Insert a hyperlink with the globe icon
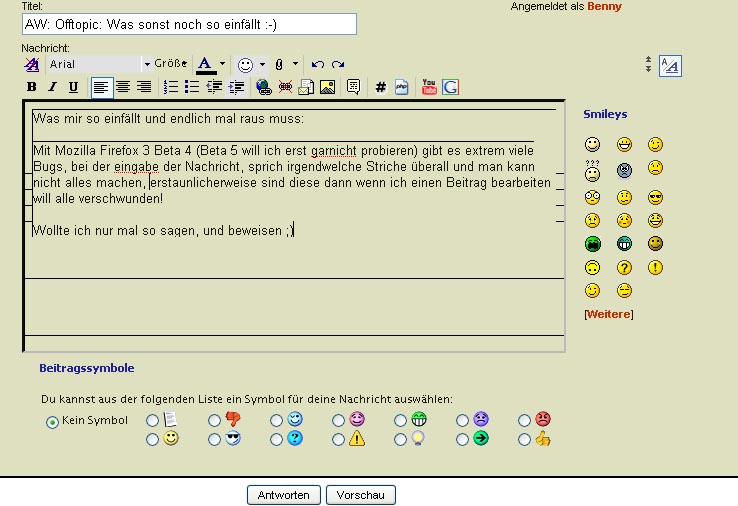 [x=264, y=88]
